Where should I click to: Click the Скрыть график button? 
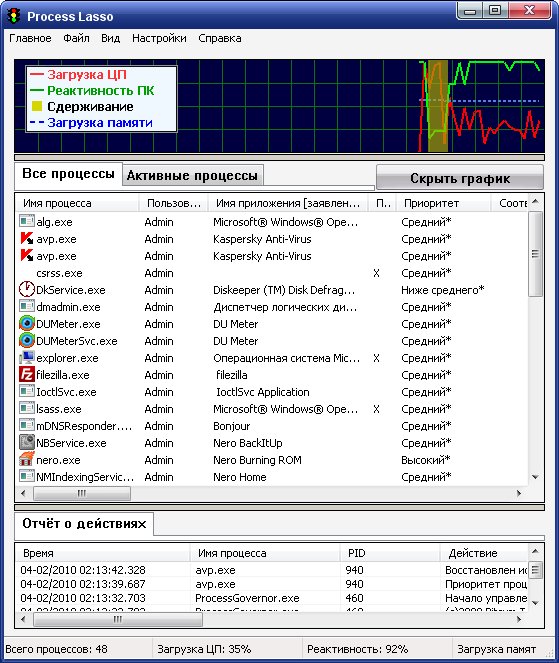click(460, 178)
